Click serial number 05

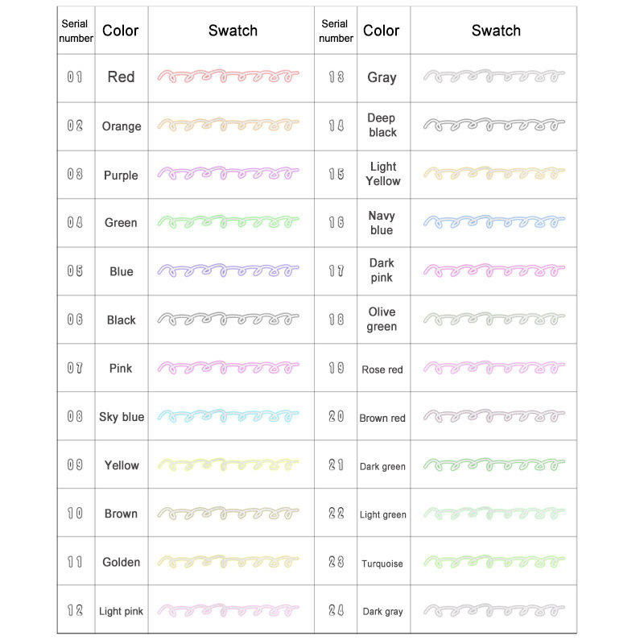pos(75,271)
